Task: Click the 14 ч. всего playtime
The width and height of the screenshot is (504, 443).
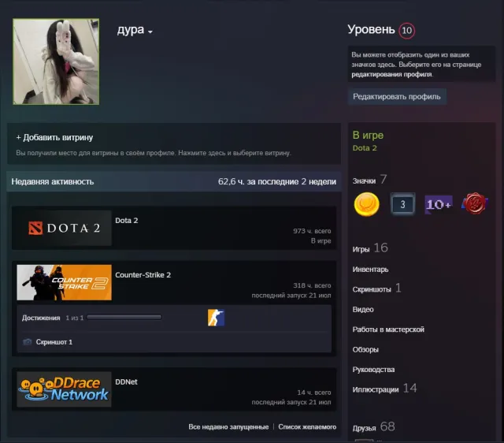Action: 314,393
